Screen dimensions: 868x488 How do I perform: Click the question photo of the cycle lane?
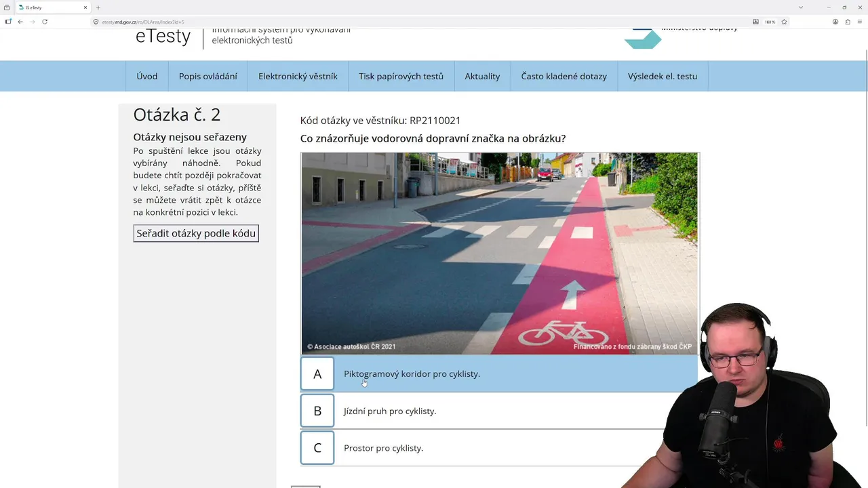500,253
